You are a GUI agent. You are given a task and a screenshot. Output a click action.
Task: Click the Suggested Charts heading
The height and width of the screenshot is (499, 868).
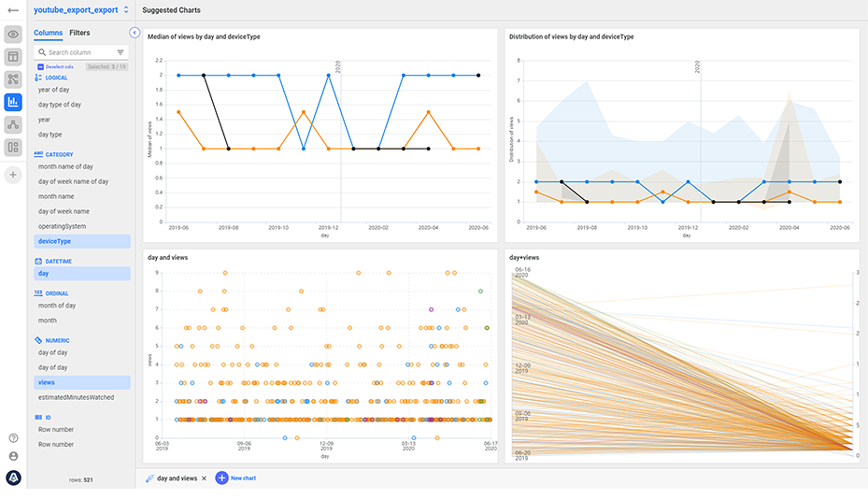pyautogui.click(x=172, y=10)
